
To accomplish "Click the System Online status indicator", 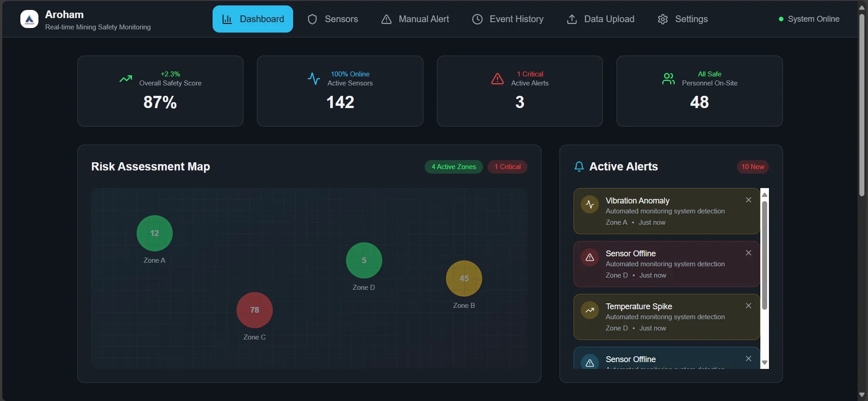I will point(809,19).
